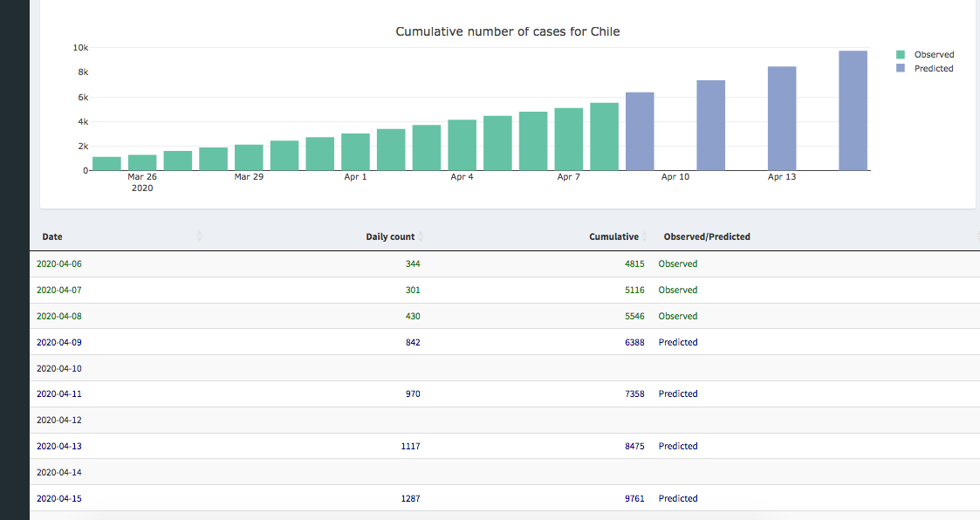Click the last observed green bar Apr 8
The image size is (980, 520).
[x=604, y=137]
